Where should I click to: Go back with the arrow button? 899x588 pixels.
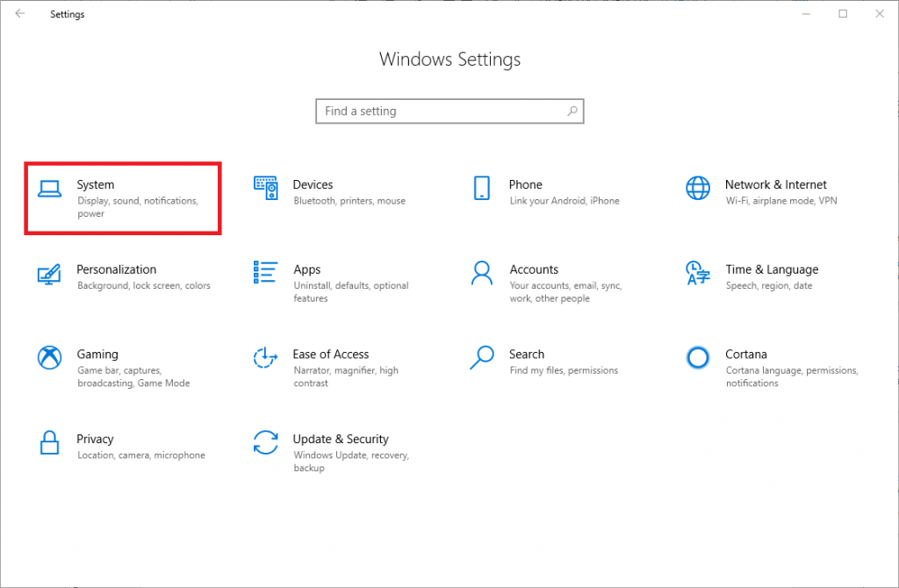(20, 14)
